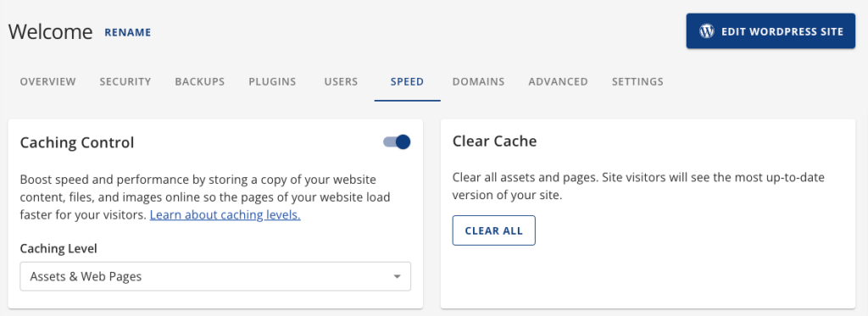Switch to the Overview tab
Viewport: 868px width, 316px height.
tap(47, 82)
